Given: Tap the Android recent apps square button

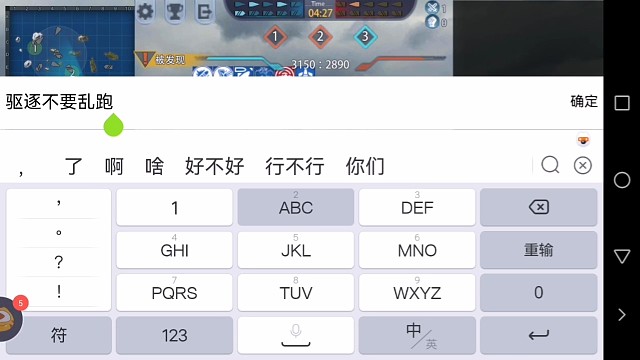Looking at the screenshot, I should pyautogui.click(x=622, y=103).
